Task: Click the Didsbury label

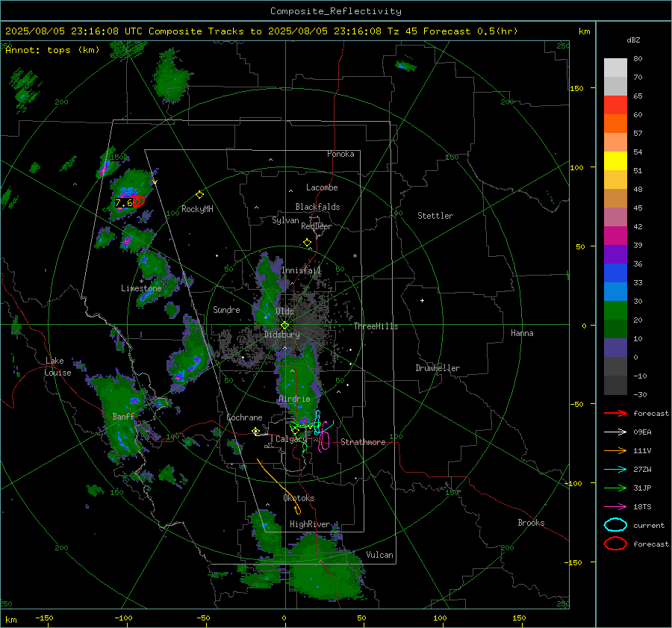Action: tap(281, 335)
